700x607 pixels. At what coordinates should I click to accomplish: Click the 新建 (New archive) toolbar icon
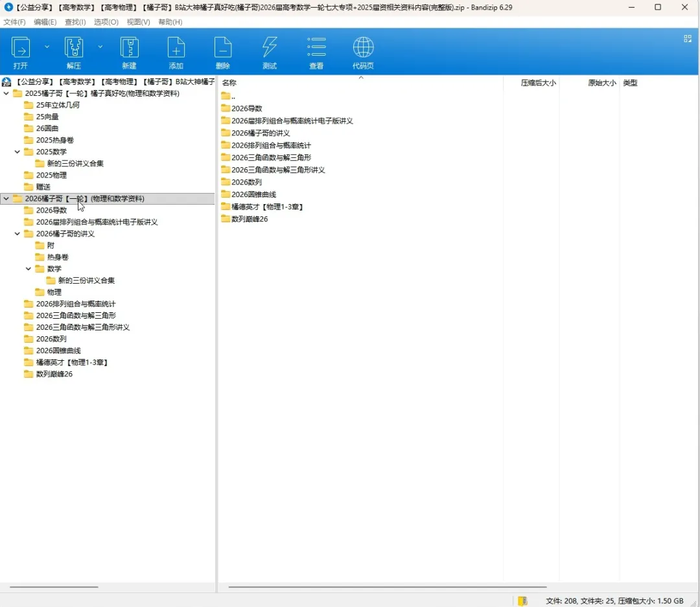[129, 48]
